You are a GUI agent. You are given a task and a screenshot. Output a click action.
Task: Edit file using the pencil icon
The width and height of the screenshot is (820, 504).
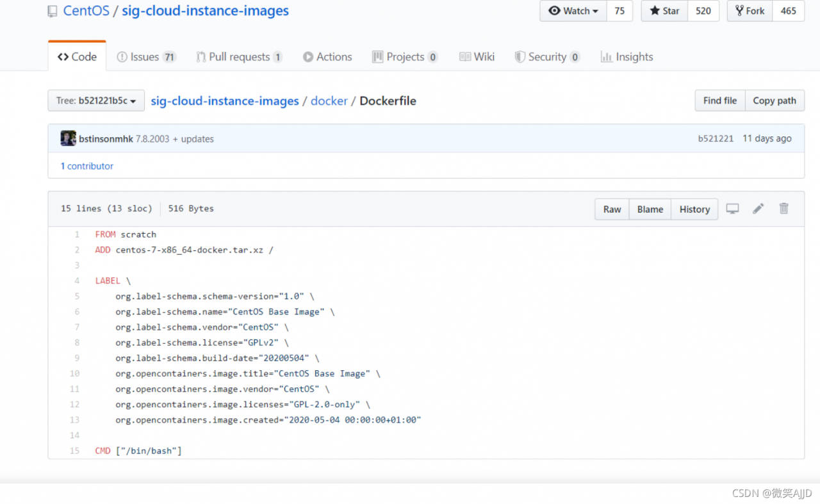point(758,209)
